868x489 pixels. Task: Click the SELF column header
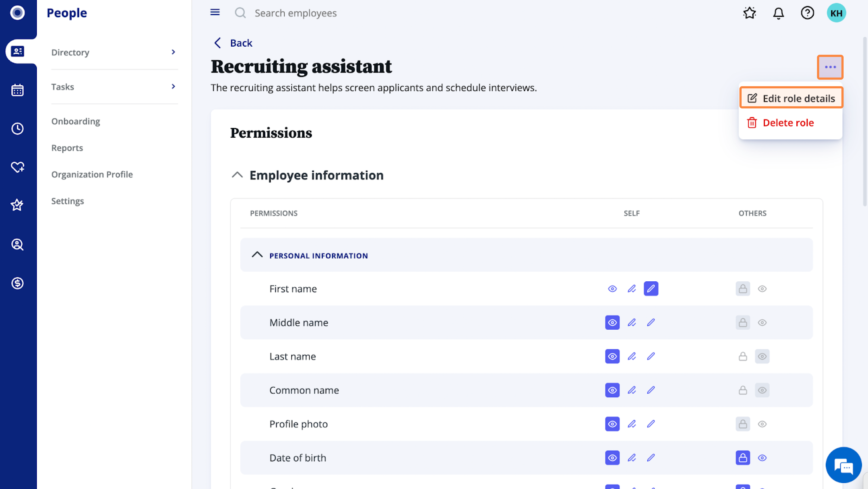(x=631, y=213)
